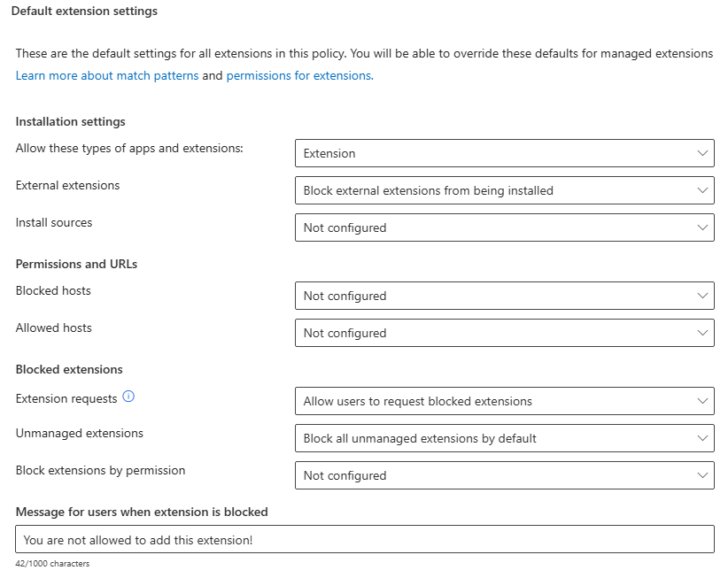Viewport: 728px width, 578px height.
Task: Click chevron beside 'Block all unmanaged extensions'
Action: 703,438
